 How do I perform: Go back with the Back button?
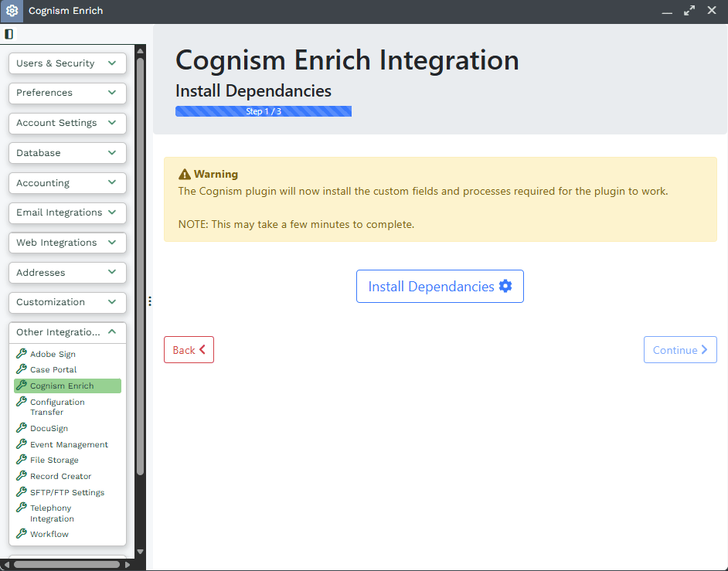(x=189, y=350)
